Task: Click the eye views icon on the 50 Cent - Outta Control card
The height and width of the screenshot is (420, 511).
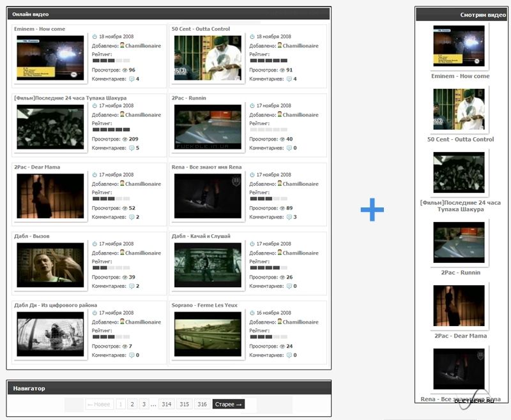Action: pyautogui.click(x=282, y=70)
